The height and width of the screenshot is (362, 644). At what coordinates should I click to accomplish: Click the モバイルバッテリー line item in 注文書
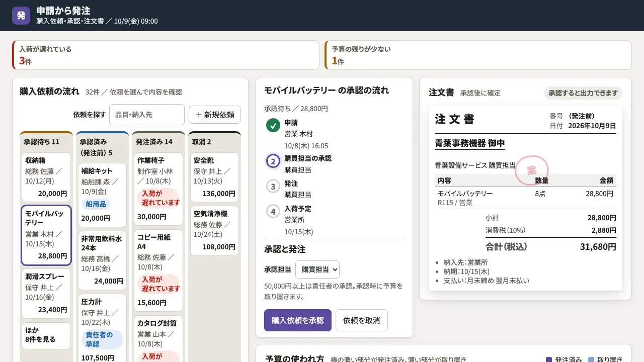pyautogui.click(x=525, y=198)
